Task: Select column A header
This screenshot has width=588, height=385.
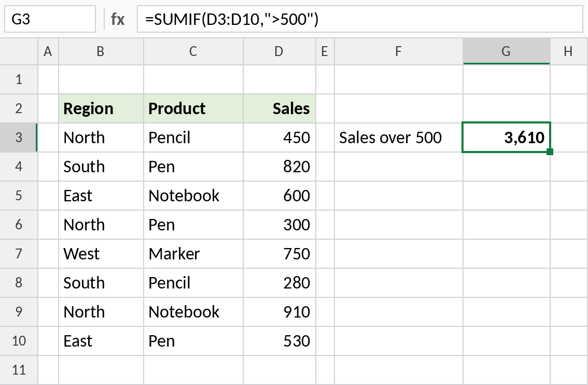Action: point(48,51)
